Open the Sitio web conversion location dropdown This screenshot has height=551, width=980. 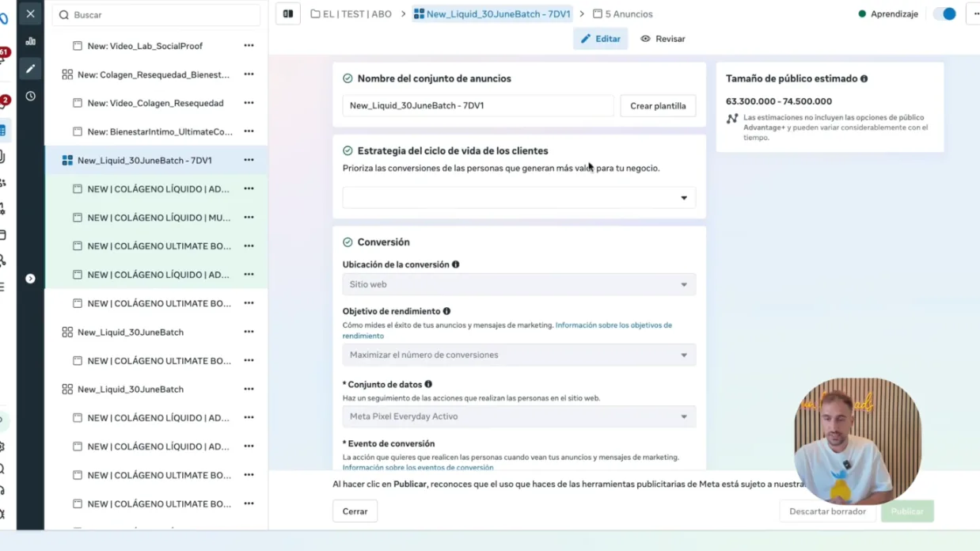[518, 284]
